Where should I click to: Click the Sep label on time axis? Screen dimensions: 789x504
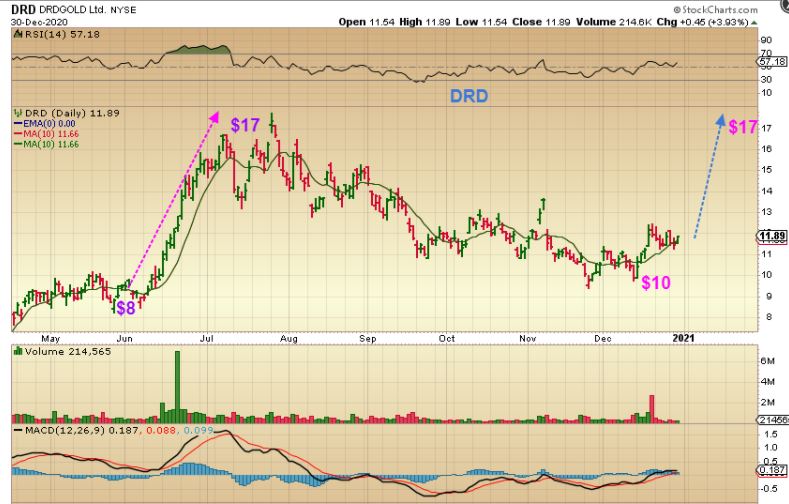click(x=368, y=339)
